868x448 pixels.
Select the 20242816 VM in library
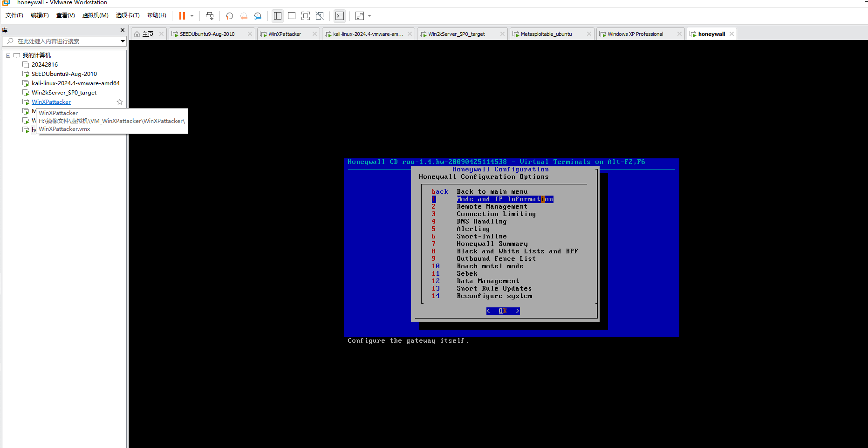[x=45, y=65]
